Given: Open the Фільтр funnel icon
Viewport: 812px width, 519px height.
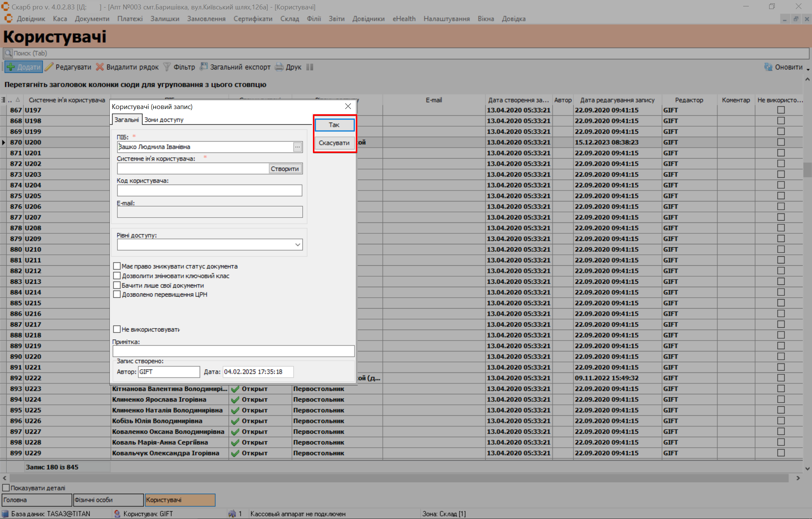Looking at the screenshot, I should (167, 67).
